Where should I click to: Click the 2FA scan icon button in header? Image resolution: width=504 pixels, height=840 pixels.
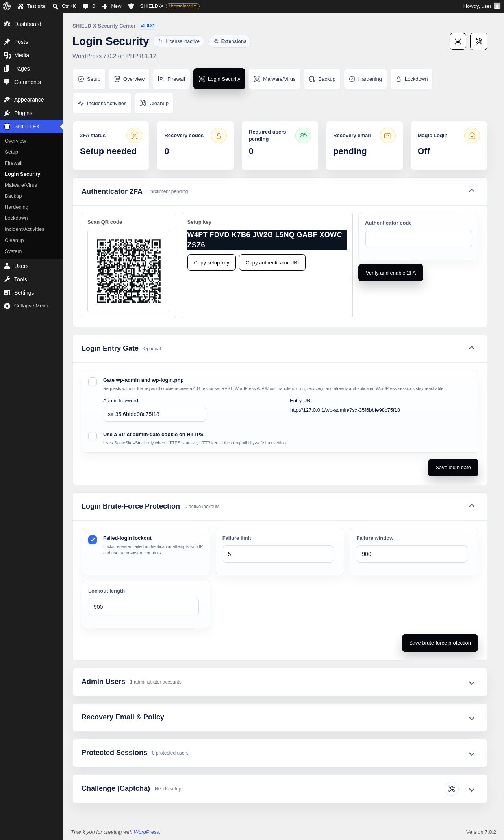pos(458,41)
